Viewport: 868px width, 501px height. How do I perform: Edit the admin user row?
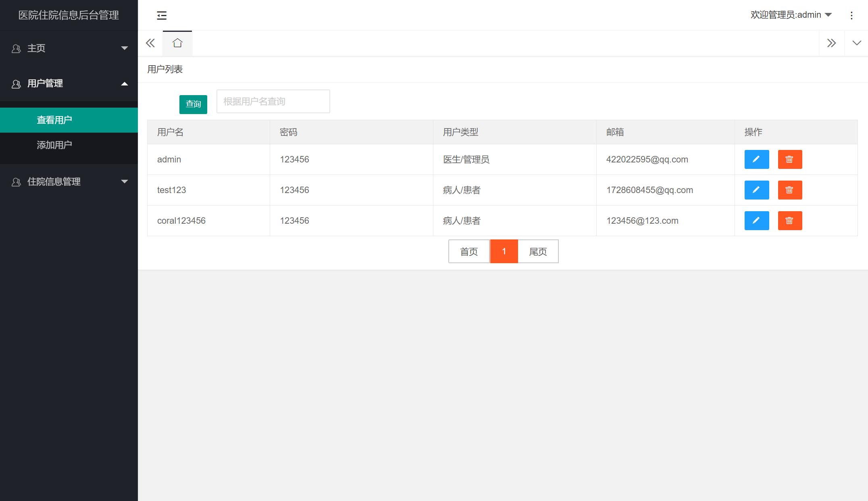click(x=757, y=159)
